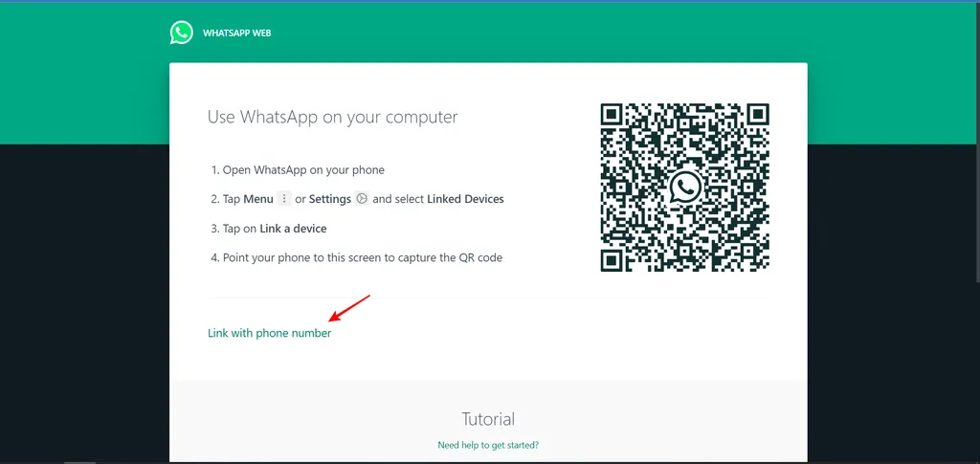Viewport: 980px width, 464px height.
Task: Click the Link a device text in step 3
Action: (x=293, y=229)
